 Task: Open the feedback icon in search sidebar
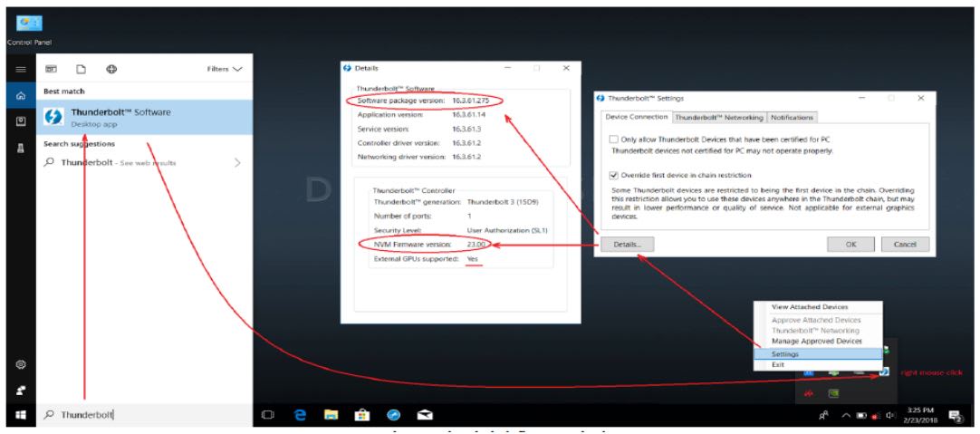coord(21,391)
